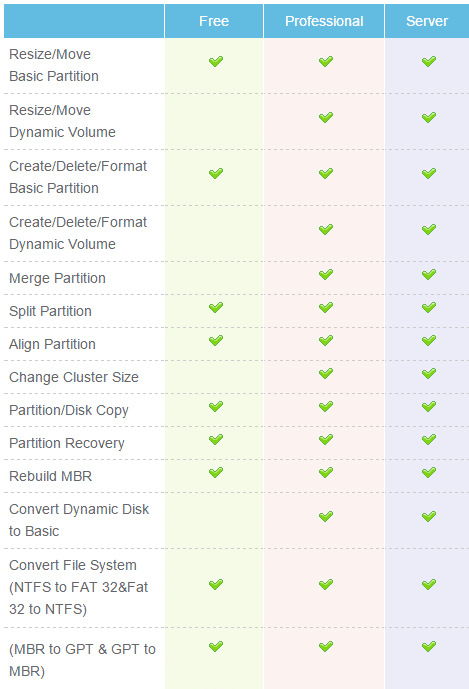
Task: Click the Rebuild MBR row label
Action: point(51,476)
